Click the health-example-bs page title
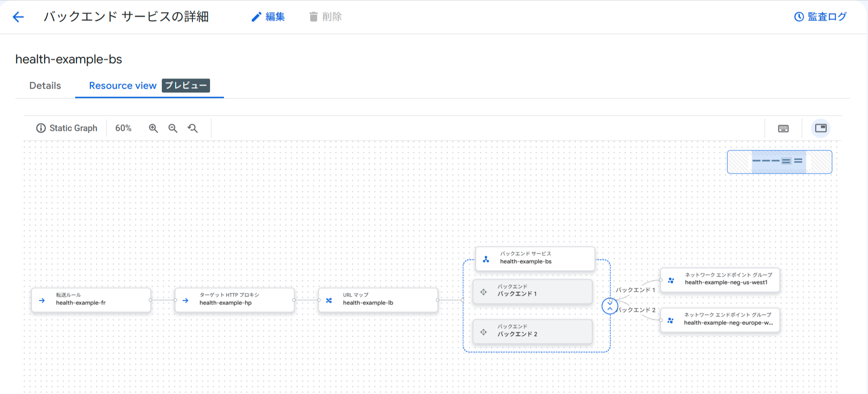Image resolution: width=868 pixels, height=394 pixels. (69, 59)
